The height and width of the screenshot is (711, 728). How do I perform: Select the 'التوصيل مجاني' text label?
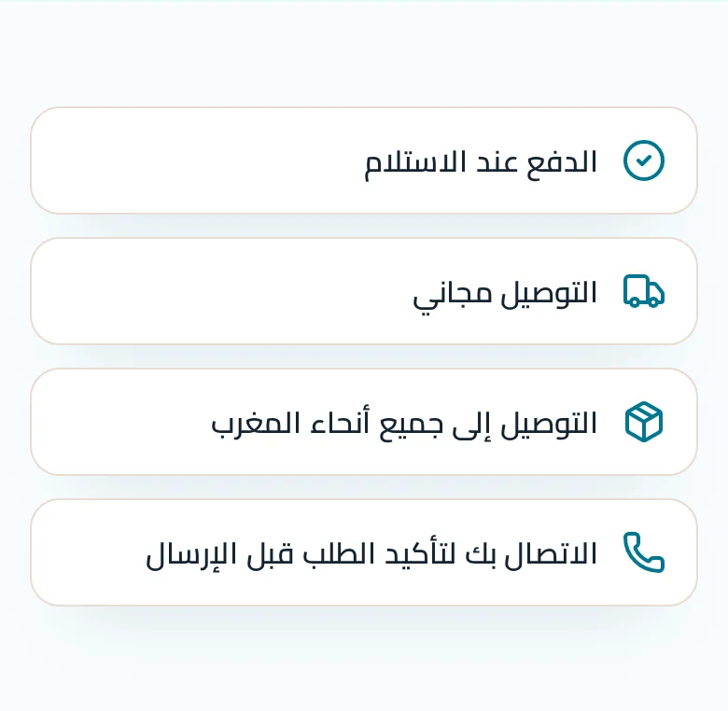[505, 294]
